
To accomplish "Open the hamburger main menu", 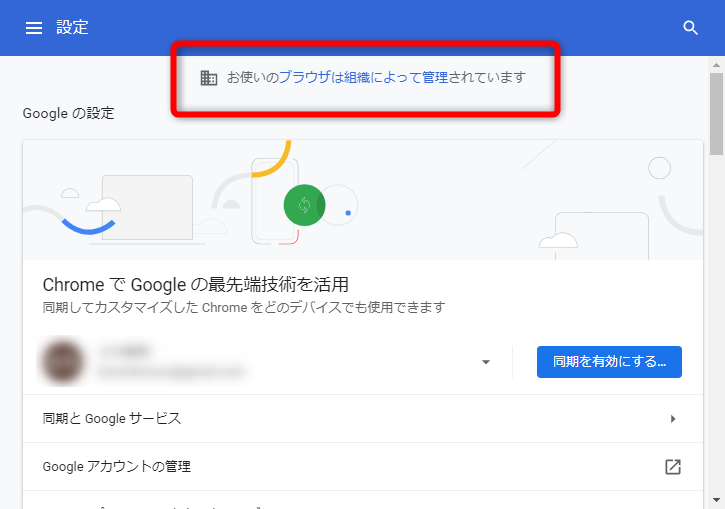I will (x=34, y=28).
